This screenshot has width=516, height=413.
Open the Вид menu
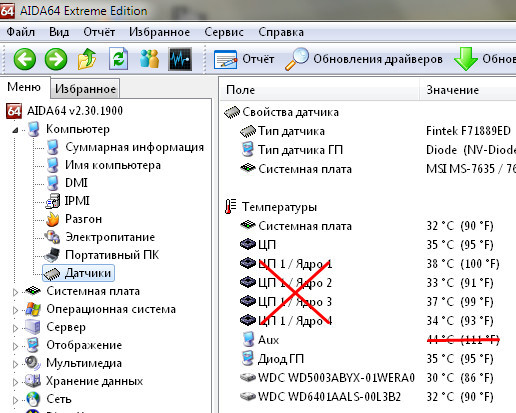pos(59,32)
